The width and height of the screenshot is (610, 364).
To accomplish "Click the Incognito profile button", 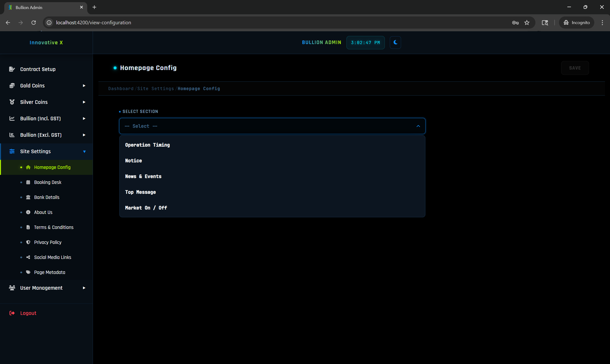I will 576,23.
